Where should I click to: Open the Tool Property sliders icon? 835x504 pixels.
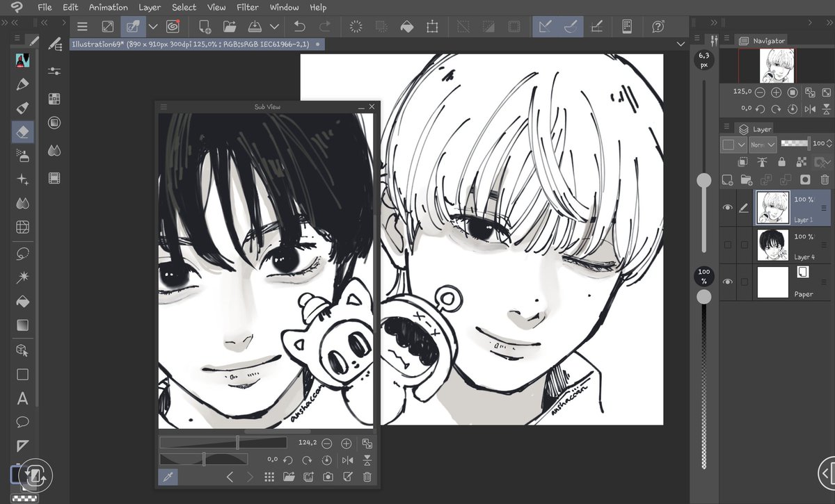click(55, 71)
